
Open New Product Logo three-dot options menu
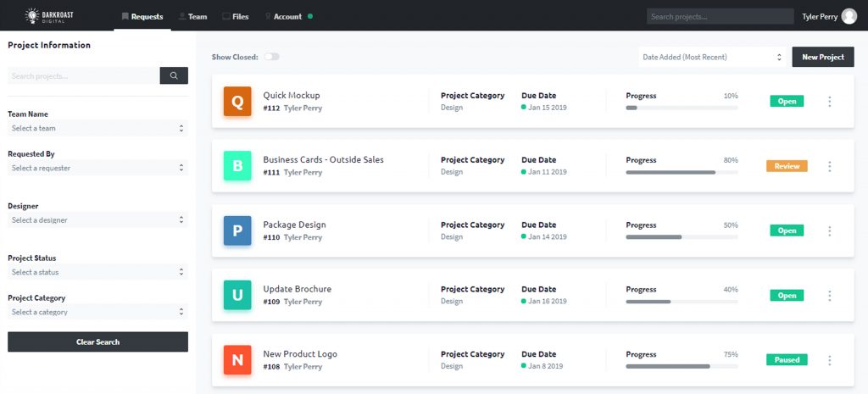click(x=829, y=360)
